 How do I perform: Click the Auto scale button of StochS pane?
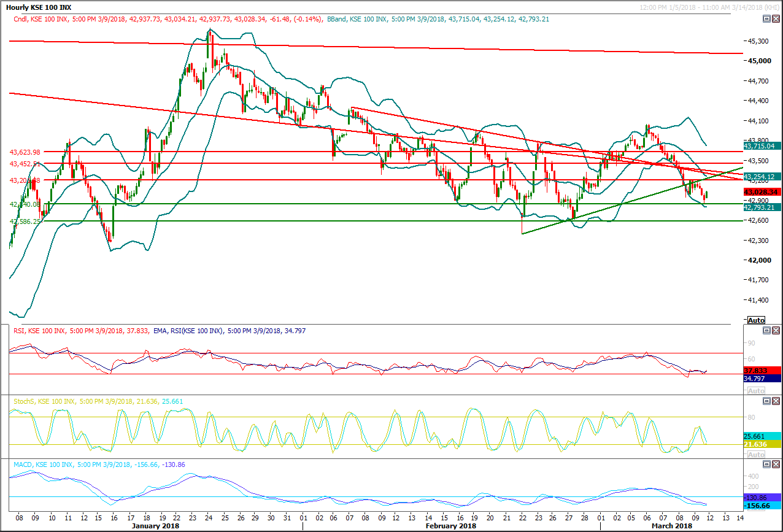pyautogui.click(x=756, y=455)
